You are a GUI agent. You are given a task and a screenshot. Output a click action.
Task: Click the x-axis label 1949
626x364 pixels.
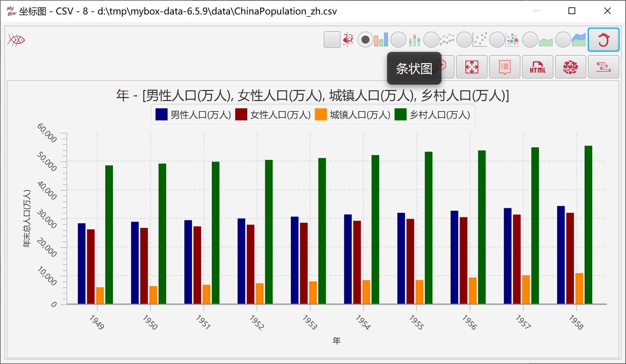pos(97,322)
